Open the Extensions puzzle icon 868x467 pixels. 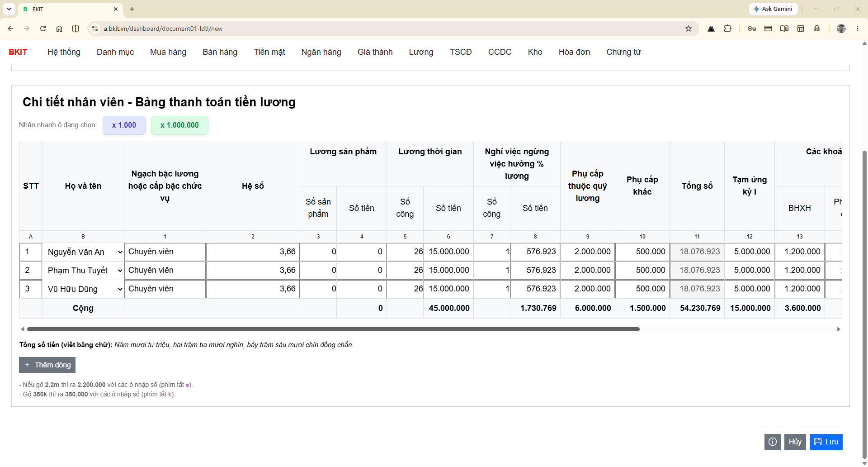pos(727,29)
